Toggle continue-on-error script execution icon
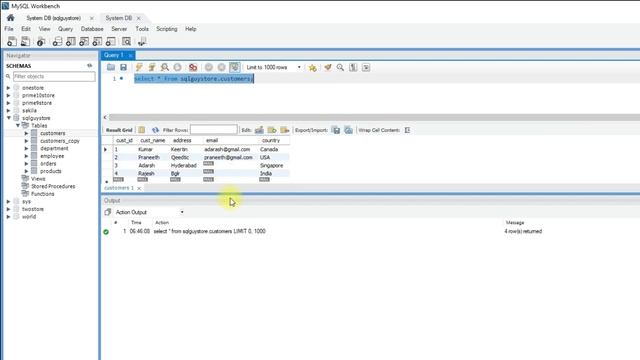The image size is (640, 360). 193,67
